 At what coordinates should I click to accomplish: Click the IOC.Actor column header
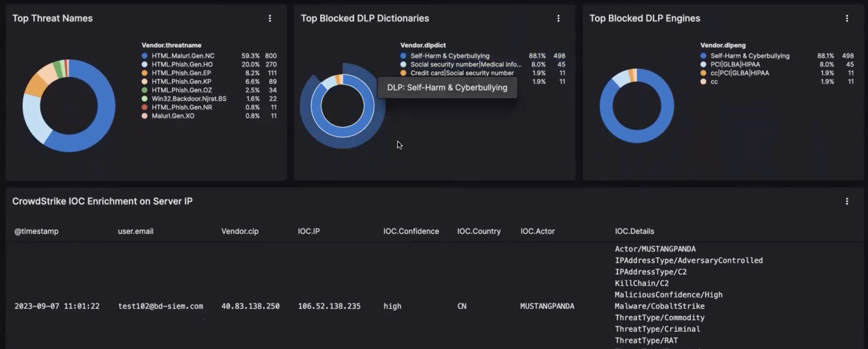point(537,231)
